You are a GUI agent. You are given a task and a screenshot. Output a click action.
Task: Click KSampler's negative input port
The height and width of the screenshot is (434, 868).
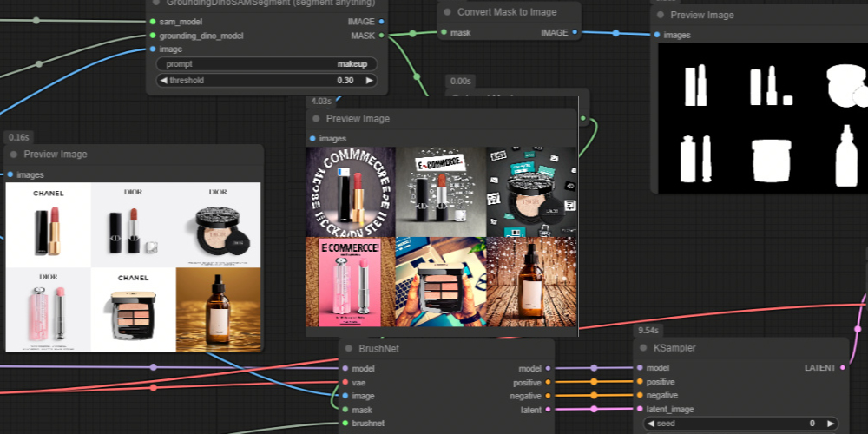[640, 395]
